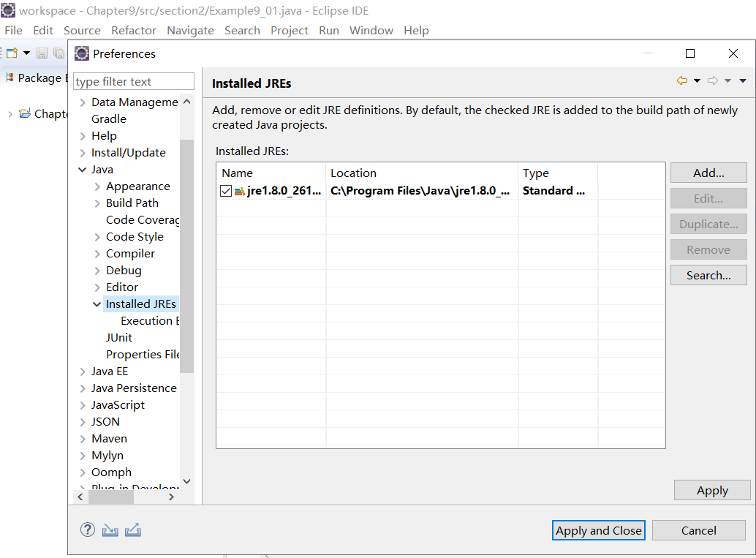Click the import preferences icon
This screenshot has height=558, width=756.
(110, 530)
